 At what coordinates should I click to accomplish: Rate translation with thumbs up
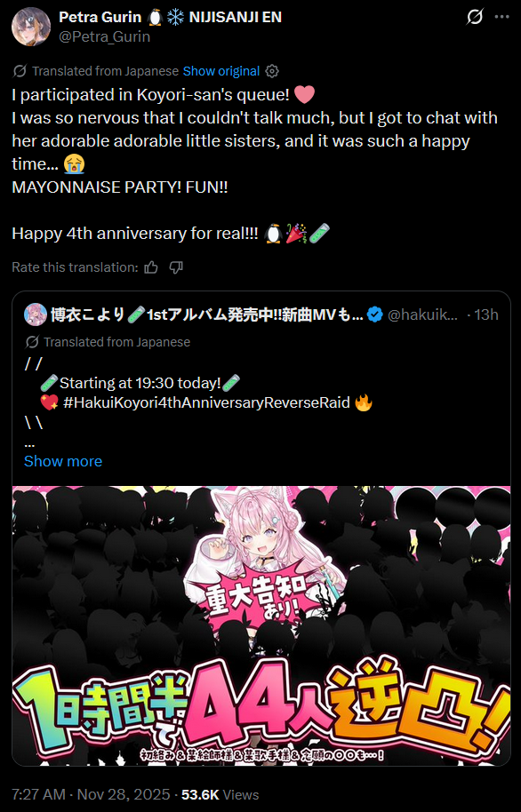coord(151,267)
